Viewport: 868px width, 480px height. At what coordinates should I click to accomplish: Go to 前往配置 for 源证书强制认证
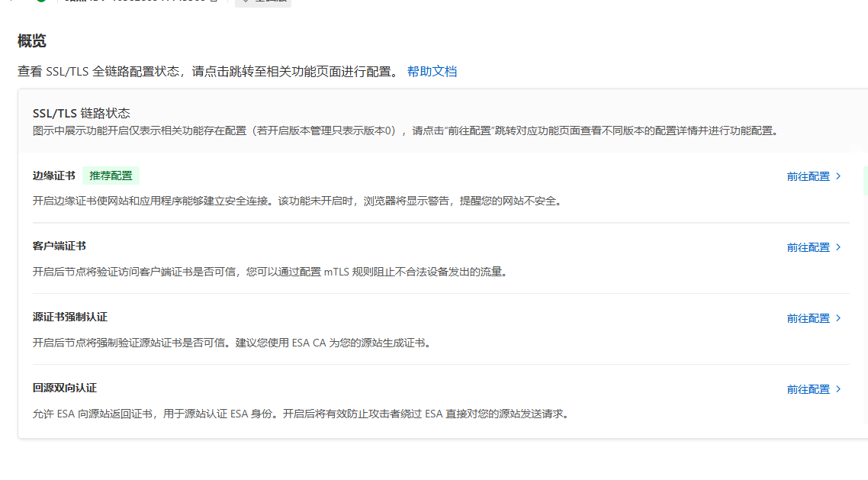(814, 317)
